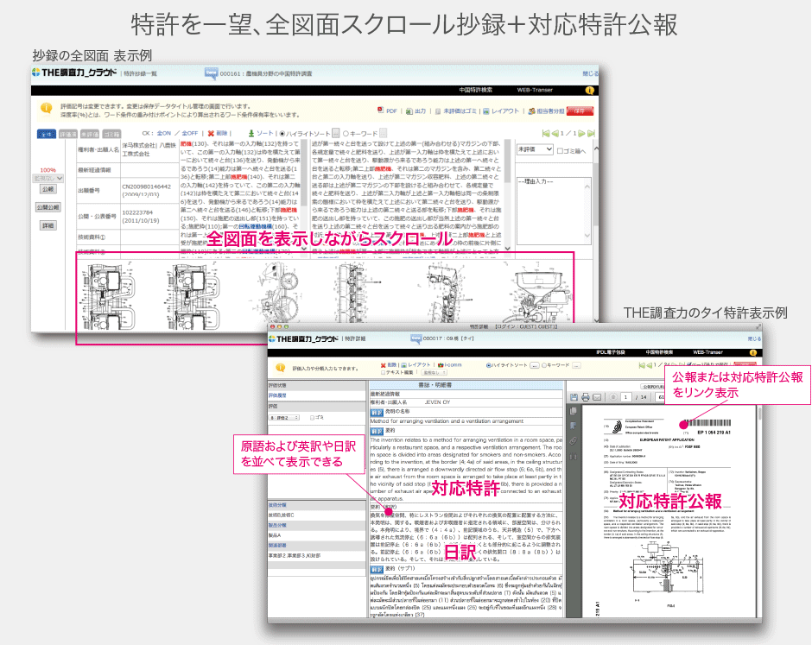This screenshot has width=812, height=651.
Task: Open 中国特許検索 in the abstract list black bar
Action: pyautogui.click(x=475, y=90)
